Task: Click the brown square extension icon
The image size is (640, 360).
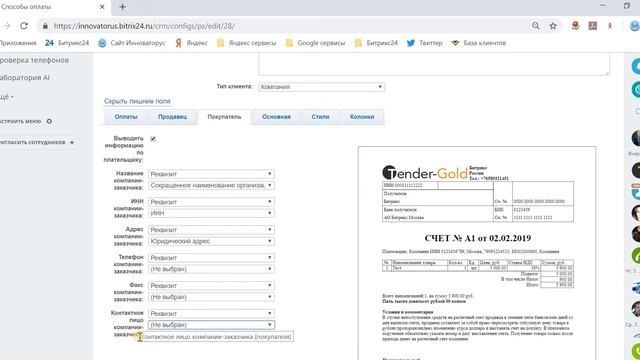Action: [x=593, y=26]
